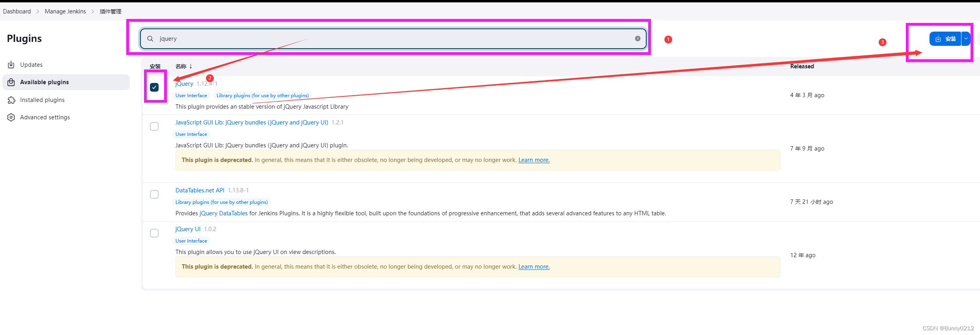The height and width of the screenshot is (335, 980).
Task: Click the '4 年 3 月 ago' release date
Action: [x=807, y=95]
